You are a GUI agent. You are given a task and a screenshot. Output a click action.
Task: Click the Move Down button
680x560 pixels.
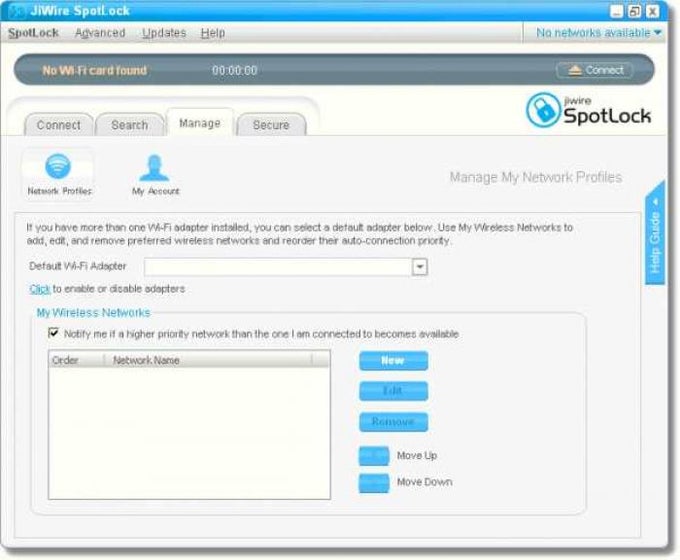tap(374, 483)
